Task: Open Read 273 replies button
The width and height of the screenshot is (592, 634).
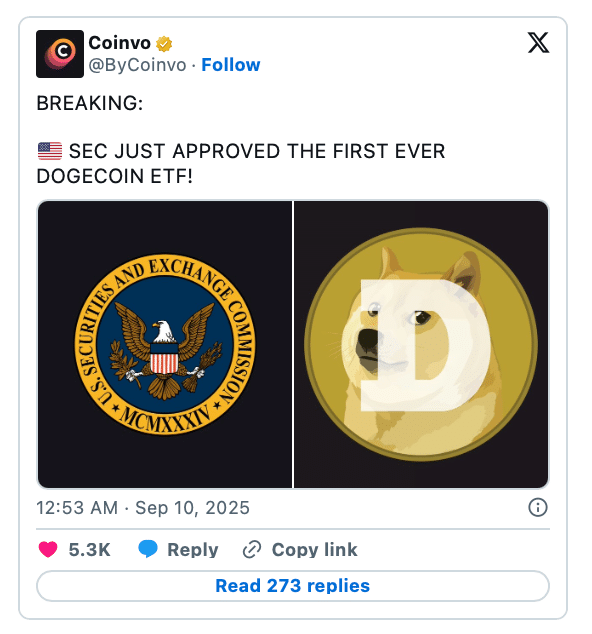Action: 293,586
